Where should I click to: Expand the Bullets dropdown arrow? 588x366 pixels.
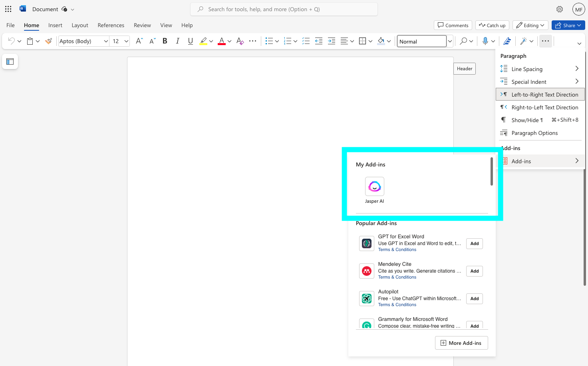coord(277,41)
